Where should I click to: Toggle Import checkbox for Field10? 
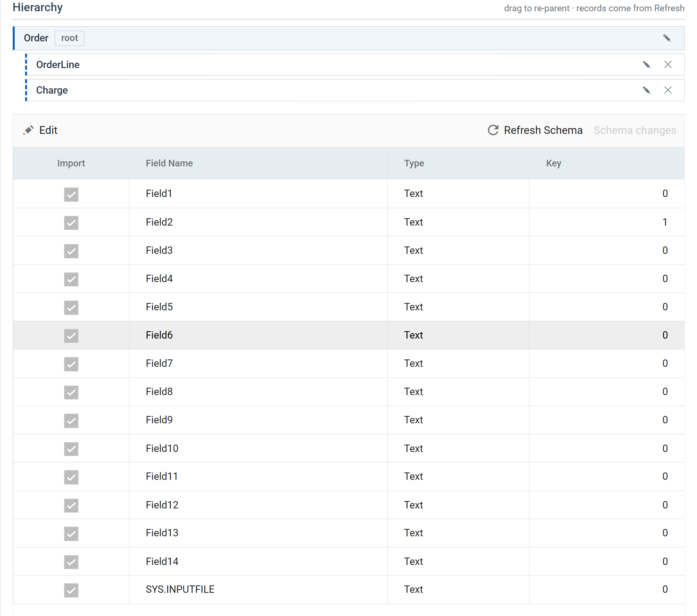pyautogui.click(x=71, y=449)
